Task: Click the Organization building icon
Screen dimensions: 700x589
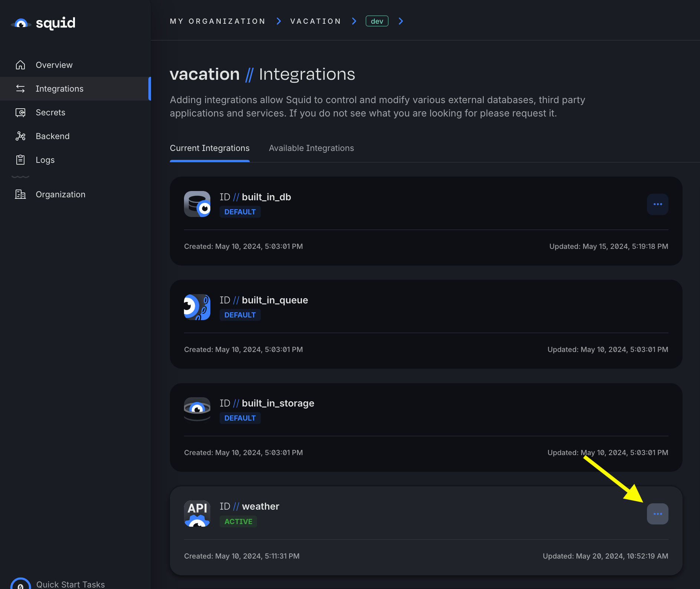Action: click(x=20, y=194)
